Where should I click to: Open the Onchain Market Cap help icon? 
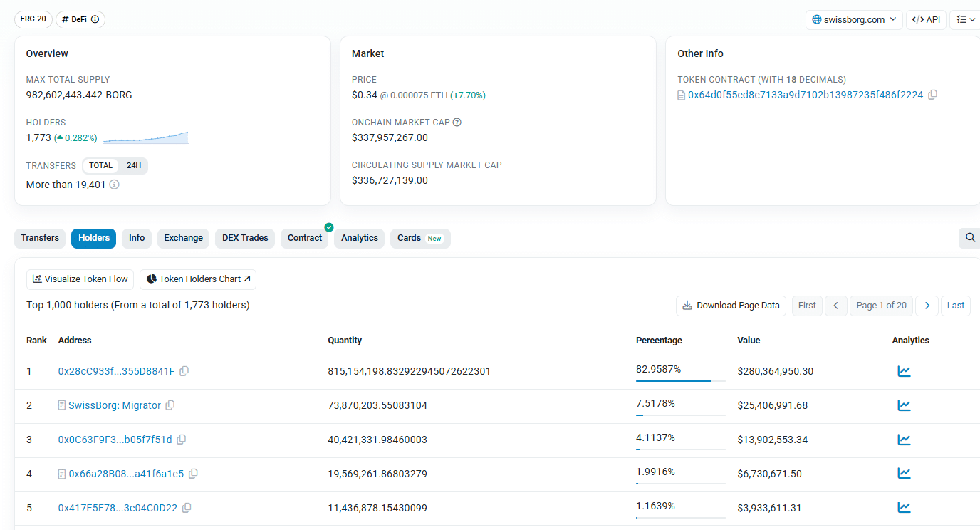[x=456, y=122]
